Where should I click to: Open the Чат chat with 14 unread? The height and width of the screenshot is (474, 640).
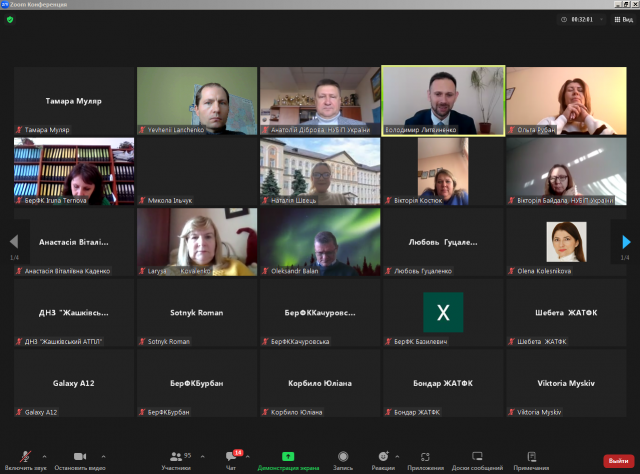point(231,461)
